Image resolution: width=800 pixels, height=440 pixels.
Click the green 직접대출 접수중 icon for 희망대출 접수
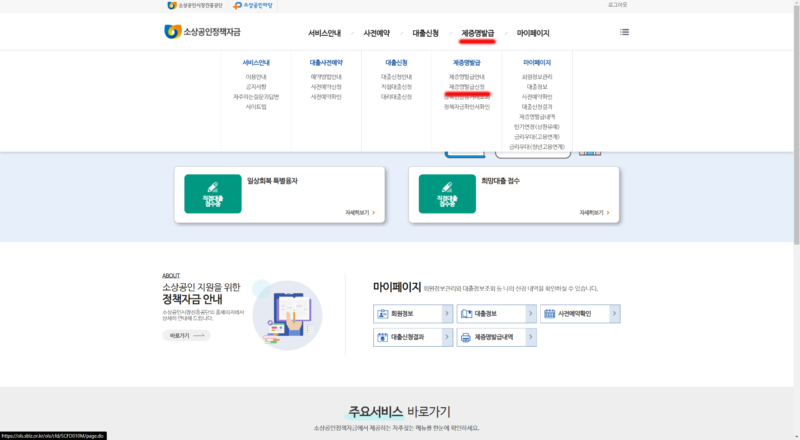pyautogui.click(x=447, y=193)
